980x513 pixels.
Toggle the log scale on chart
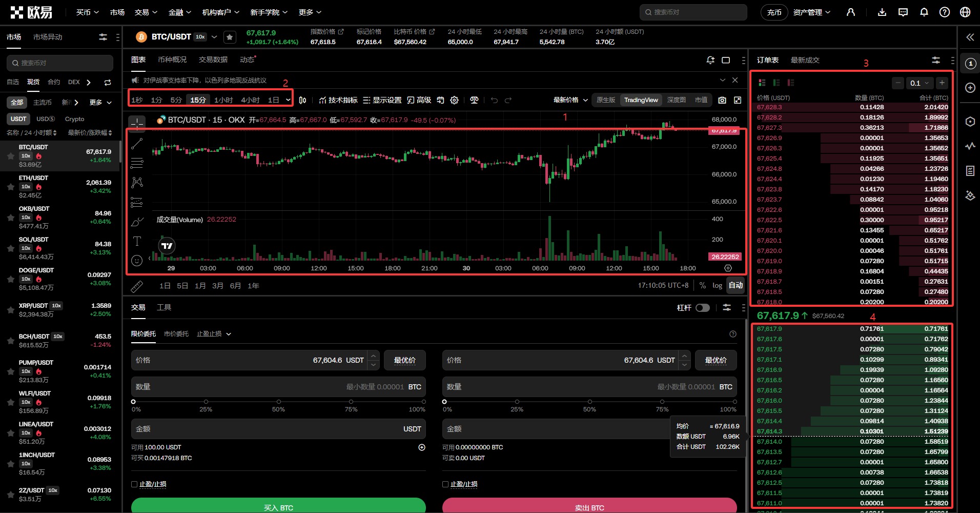pos(717,286)
